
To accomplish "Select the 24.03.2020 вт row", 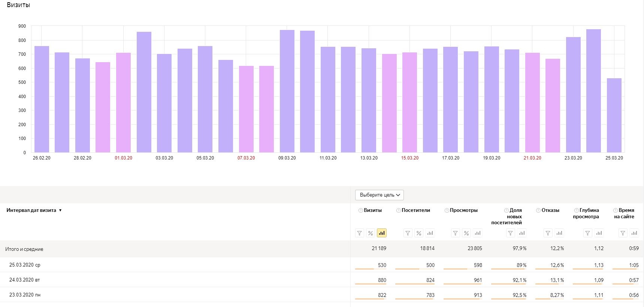I will pos(25,280).
